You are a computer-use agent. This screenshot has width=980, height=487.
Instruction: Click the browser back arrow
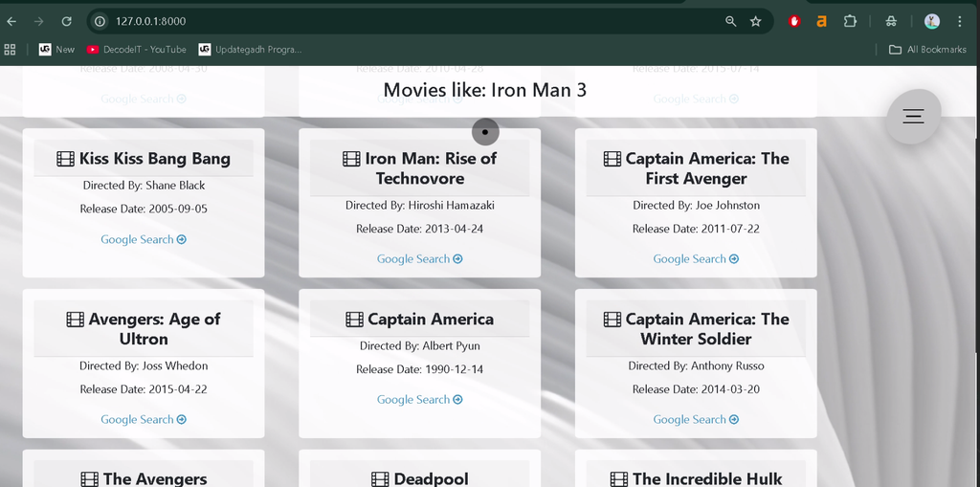pyautogui.click(x=11, y=21)
